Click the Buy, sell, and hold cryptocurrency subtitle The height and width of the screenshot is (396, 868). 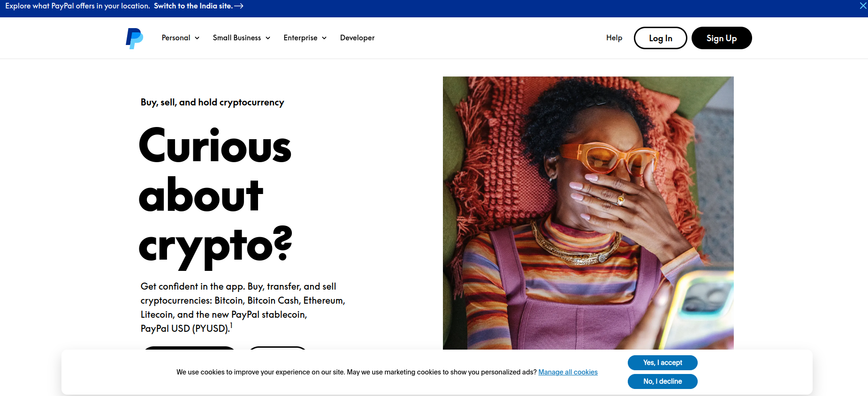212,102
